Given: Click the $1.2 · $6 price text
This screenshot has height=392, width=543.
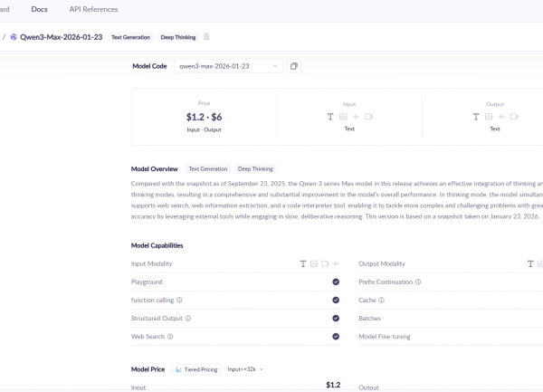Looking at the screenshot, I should [x=204, y=117].
